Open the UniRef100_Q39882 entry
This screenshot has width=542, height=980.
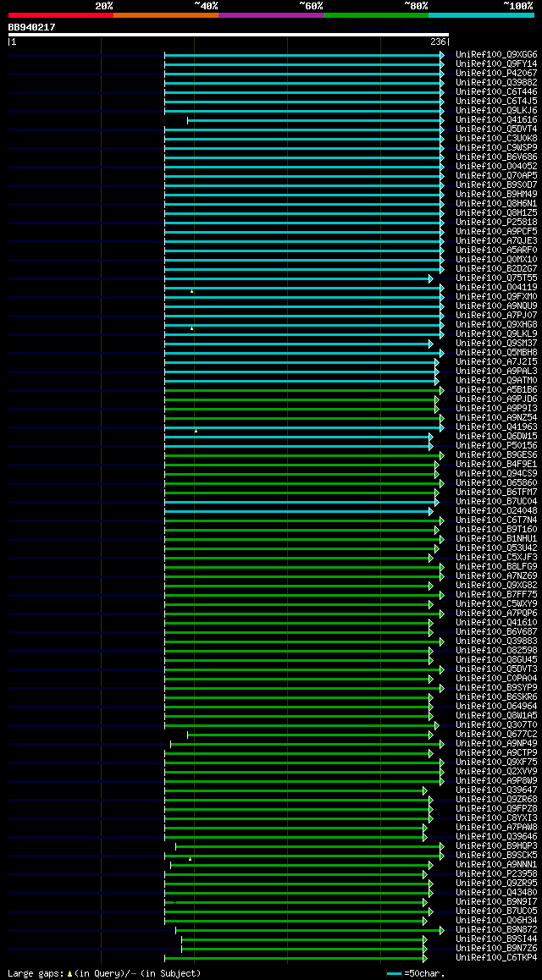tap(496, 82)
